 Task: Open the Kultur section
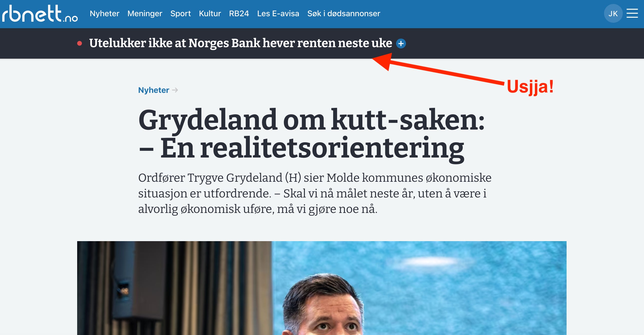point(210,13)
